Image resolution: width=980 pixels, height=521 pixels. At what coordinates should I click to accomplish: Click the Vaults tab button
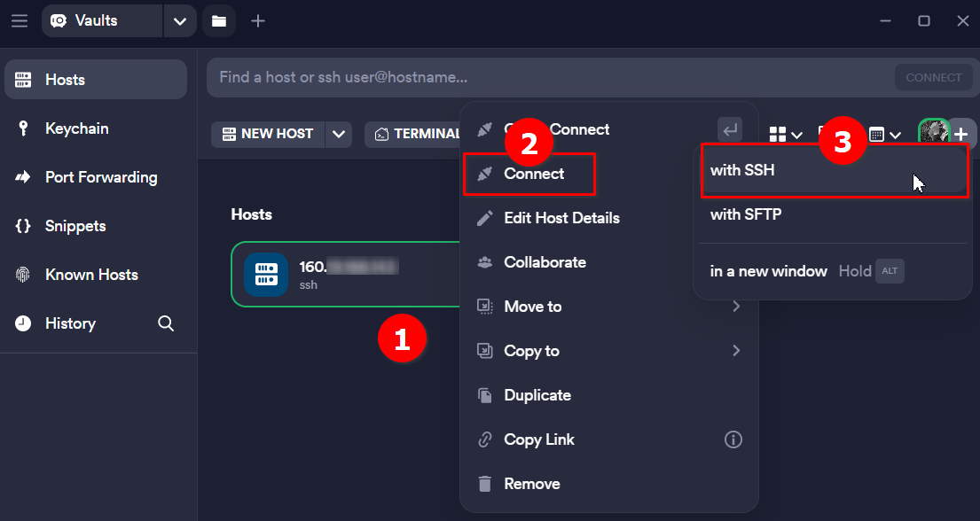point(103,20)
